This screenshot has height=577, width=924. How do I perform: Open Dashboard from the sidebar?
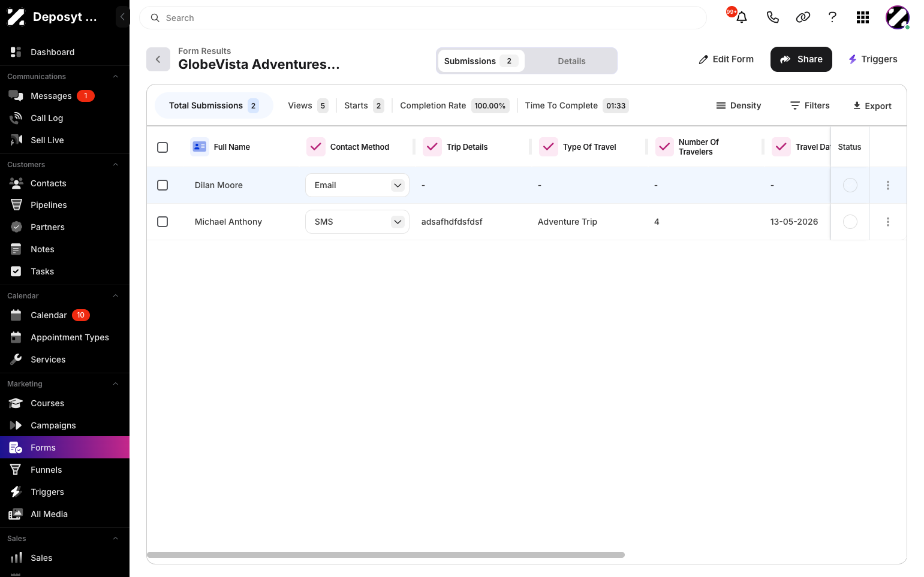(65, 52)
